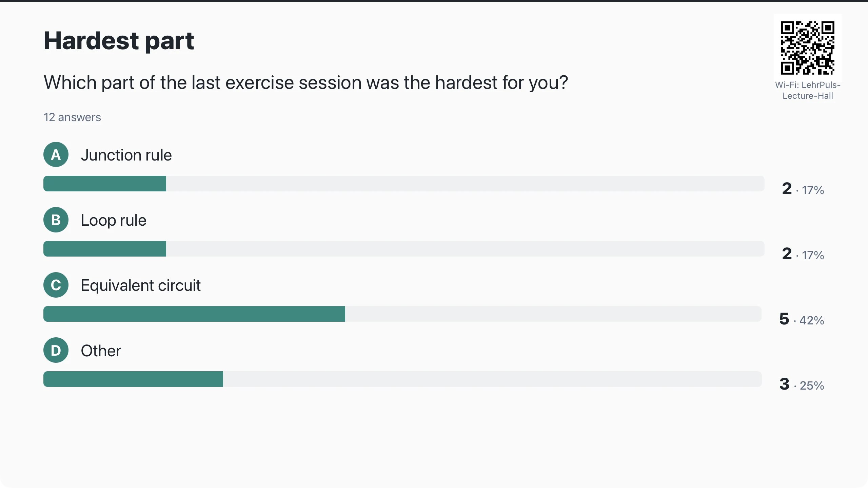Click the C badge for Equivalent circuit

[x=56, y=285]
